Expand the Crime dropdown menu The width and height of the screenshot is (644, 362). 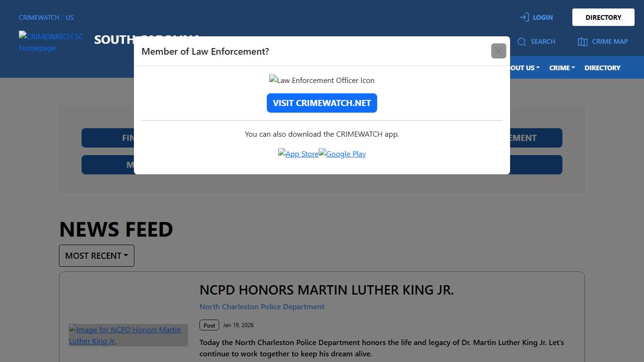[x=562, y=68]
